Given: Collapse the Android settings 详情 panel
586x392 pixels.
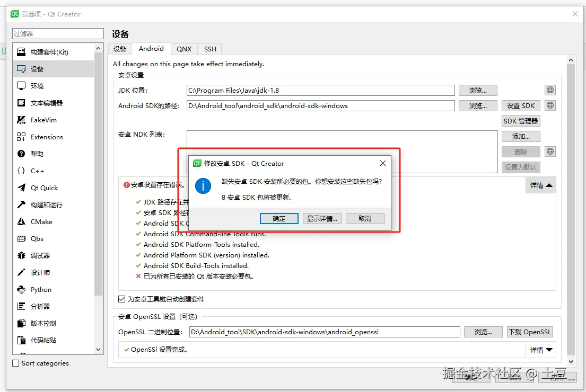Looking at the screenshot, I should point(541,185).
